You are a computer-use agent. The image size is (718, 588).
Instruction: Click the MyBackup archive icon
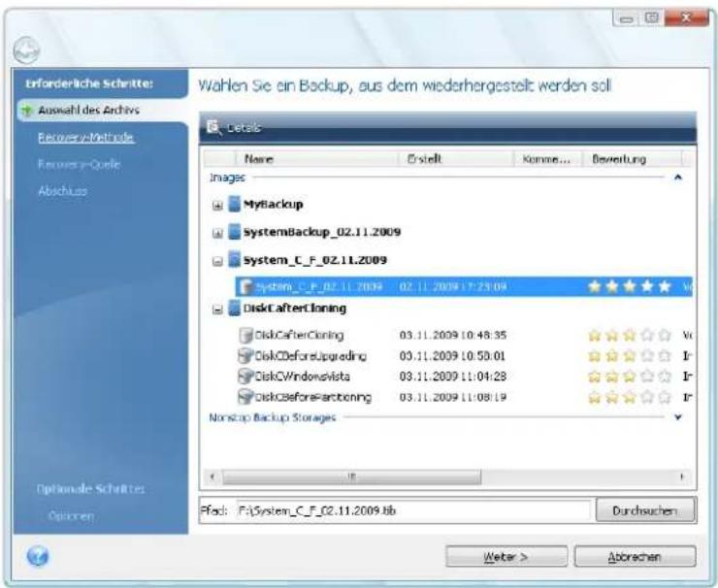[x=234, y=204]
